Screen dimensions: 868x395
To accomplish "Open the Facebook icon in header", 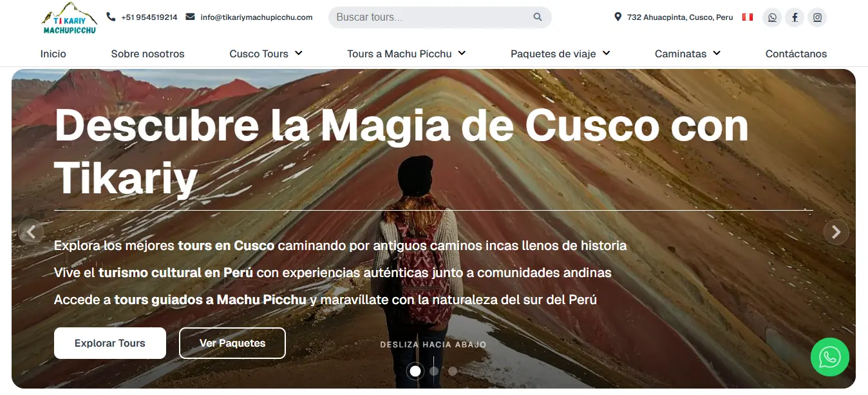I will pos(795,17).
